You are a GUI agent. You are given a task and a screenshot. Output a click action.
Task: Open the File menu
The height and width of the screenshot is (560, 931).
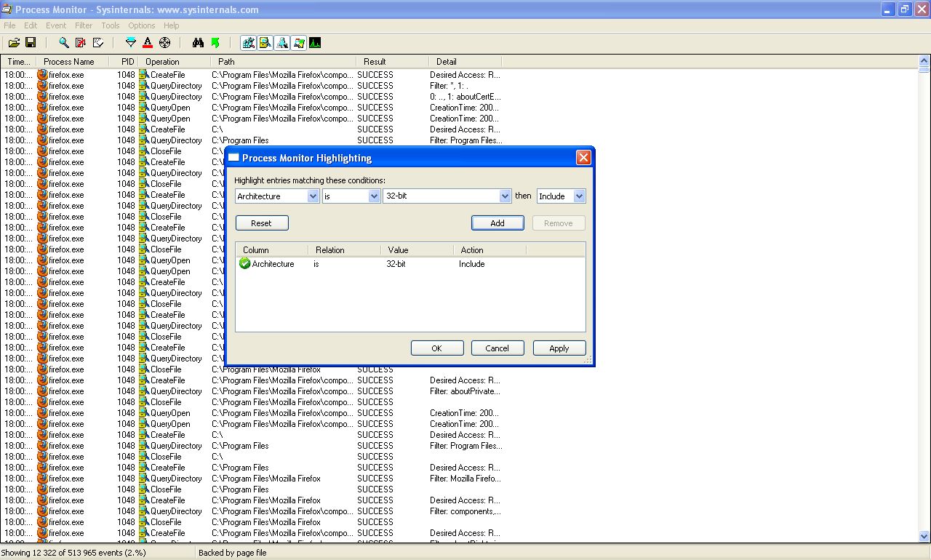click(x=9, y=25)
